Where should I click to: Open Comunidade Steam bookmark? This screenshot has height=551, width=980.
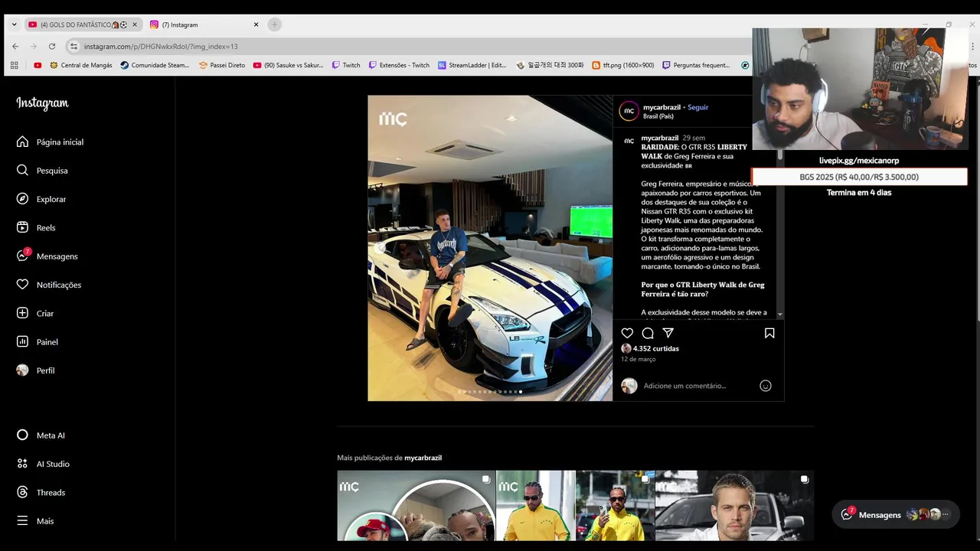(155, 65)
